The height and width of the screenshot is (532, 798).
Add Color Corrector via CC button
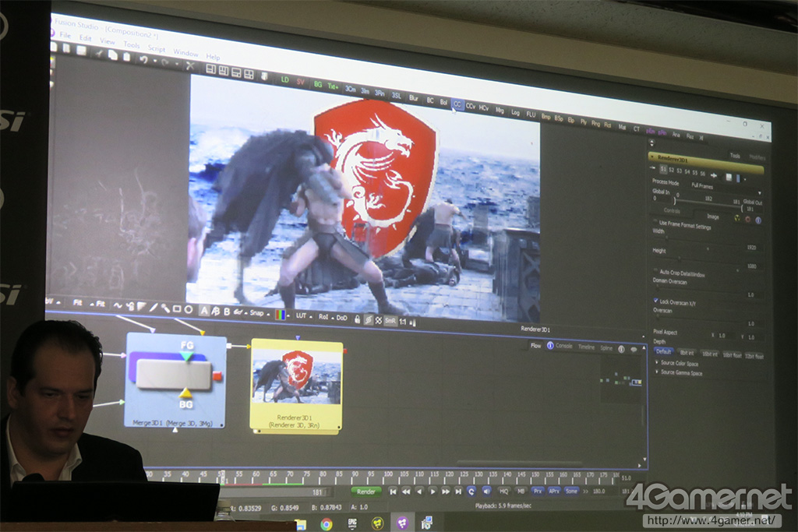pyautogui.click(x=457, y=104)
